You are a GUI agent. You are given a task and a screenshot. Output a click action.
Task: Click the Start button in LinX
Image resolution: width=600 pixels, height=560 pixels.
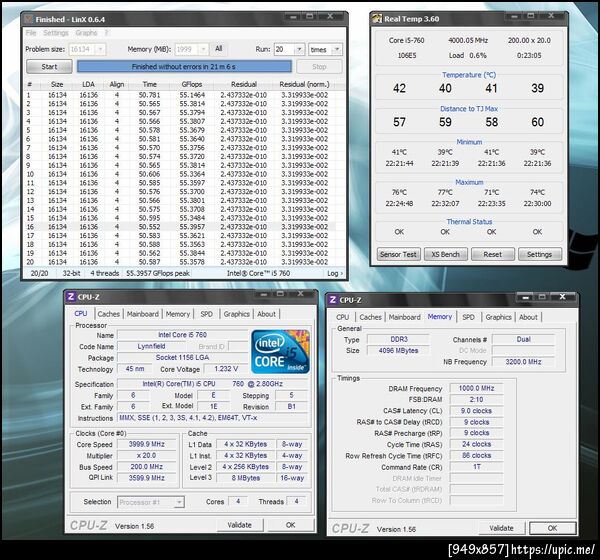point(49,67)
